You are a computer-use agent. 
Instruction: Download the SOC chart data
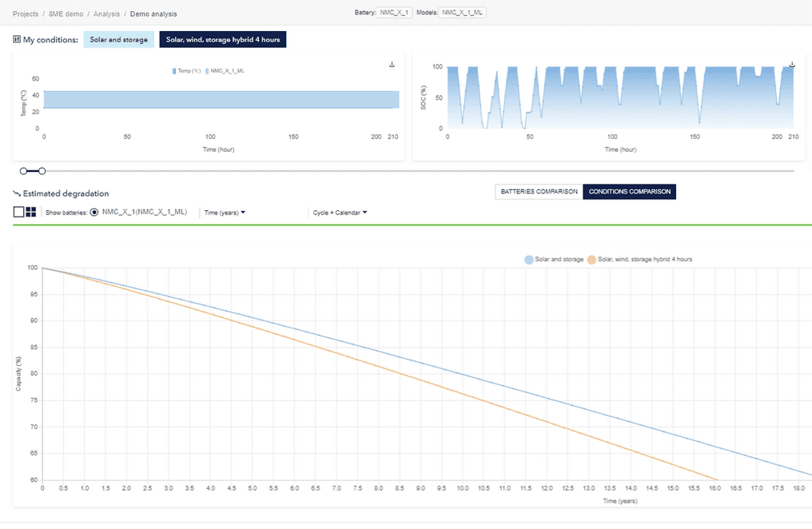tap(791, 64)
